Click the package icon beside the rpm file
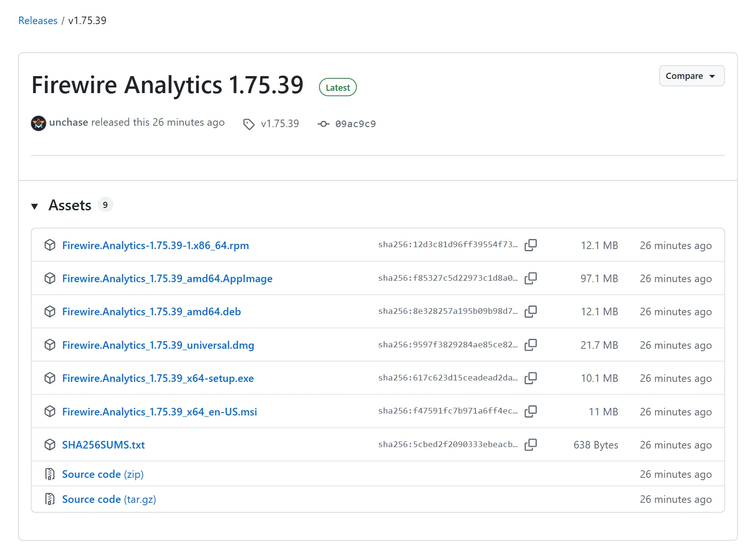The width and height of the screenshot is (756, 552). pyautogui.click(x=50, y=245)
